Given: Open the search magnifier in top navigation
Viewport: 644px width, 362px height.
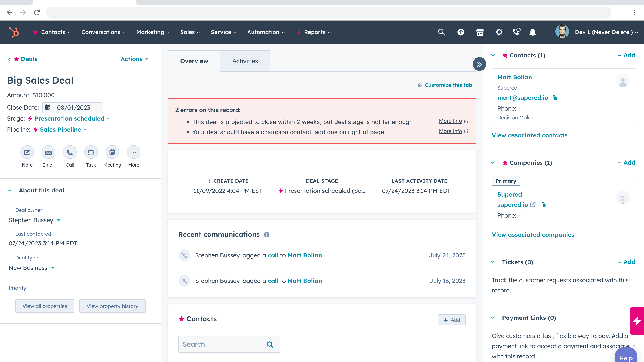Looking at the screenshot, I should pos(441,32).
